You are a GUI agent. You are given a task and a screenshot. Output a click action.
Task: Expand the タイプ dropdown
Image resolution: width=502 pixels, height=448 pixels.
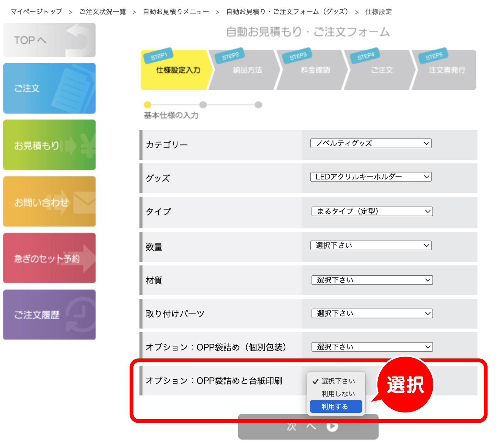click(372, 212)
